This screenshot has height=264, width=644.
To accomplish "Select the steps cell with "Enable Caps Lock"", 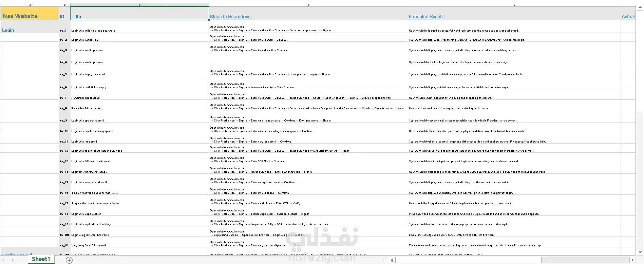I will coord(308,210).
